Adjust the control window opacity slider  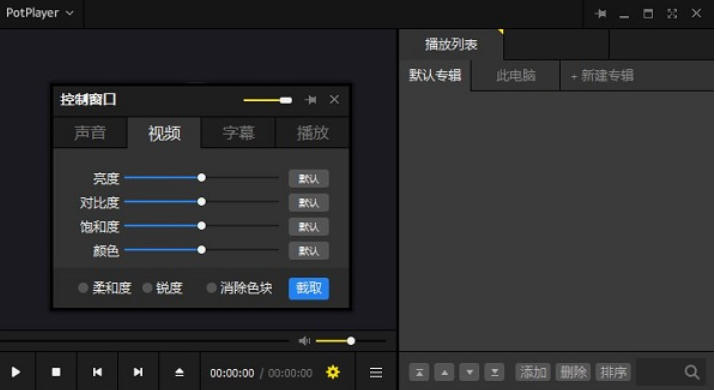(x=268, y=100)
